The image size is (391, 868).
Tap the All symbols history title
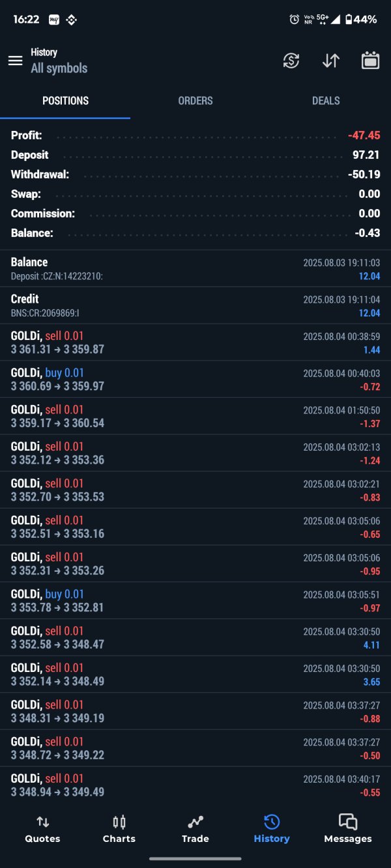(x=59, y=68)
